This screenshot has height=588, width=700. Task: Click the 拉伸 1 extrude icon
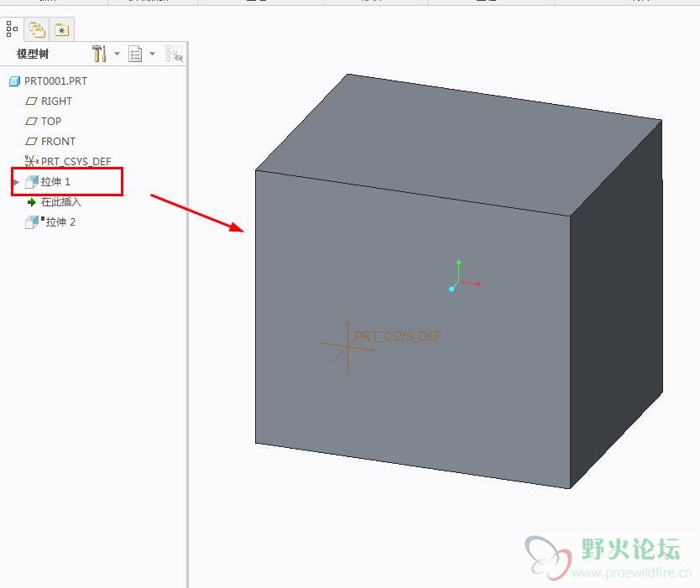[x=32, y=182]
